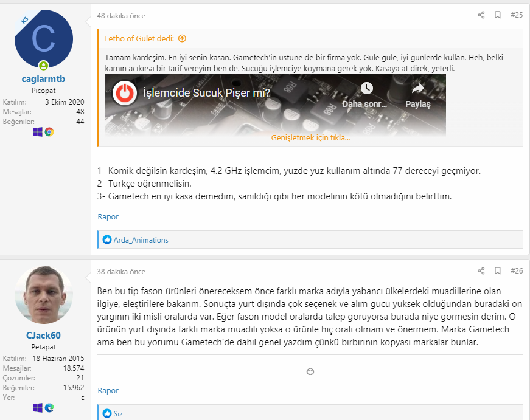The width and height of the screenshot is (530, 420).
Task: Click the line '2- Türkçe öğrenmelisin.'
Action: tap(144, 184)
